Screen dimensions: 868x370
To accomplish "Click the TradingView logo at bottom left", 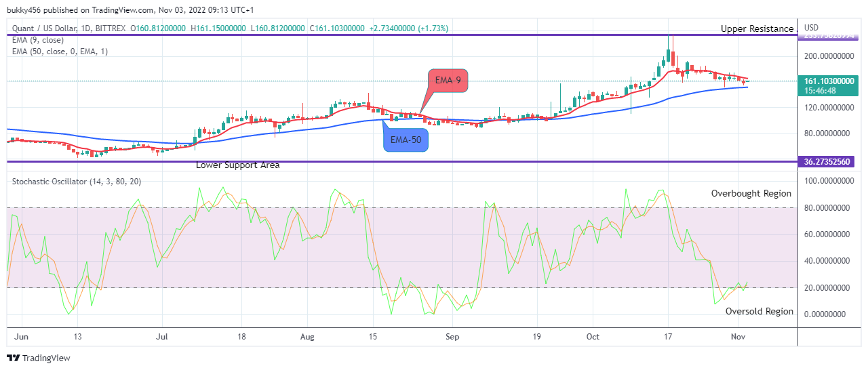I will (x=39, y=358).
